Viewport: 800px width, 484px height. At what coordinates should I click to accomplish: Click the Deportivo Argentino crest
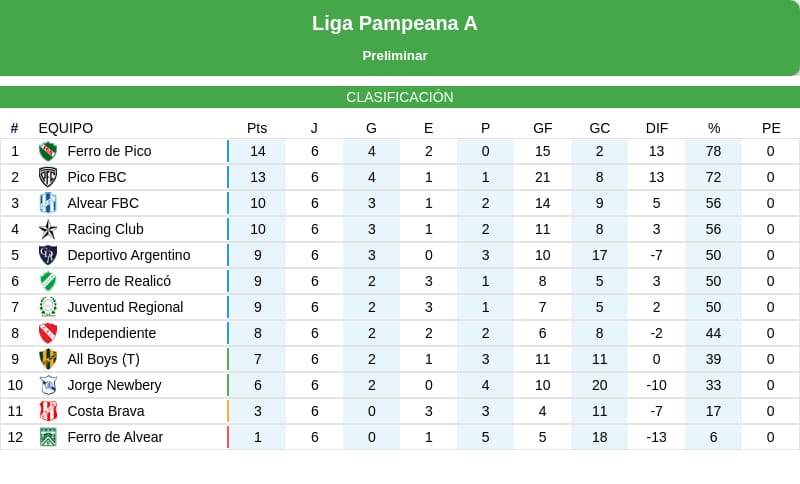tap(48, 255)
